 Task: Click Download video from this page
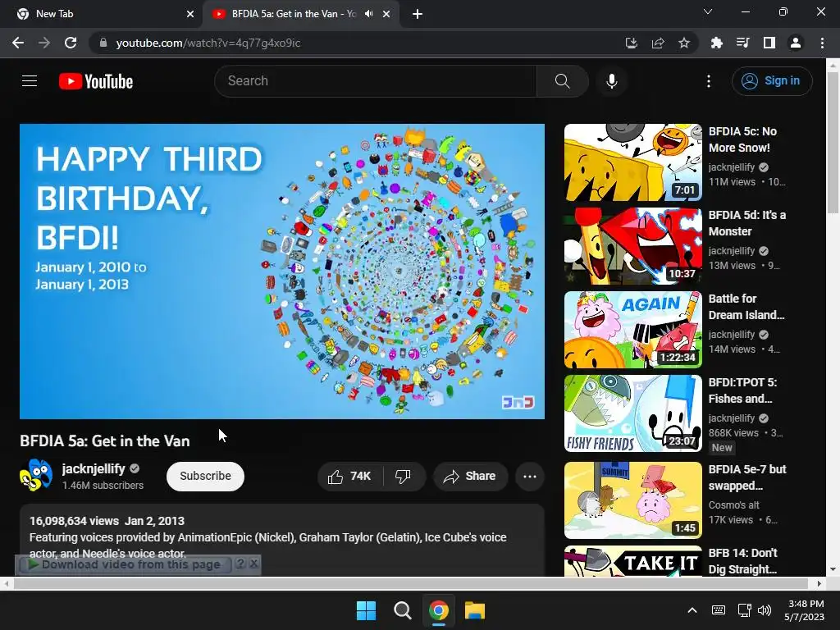click(125, 564)
